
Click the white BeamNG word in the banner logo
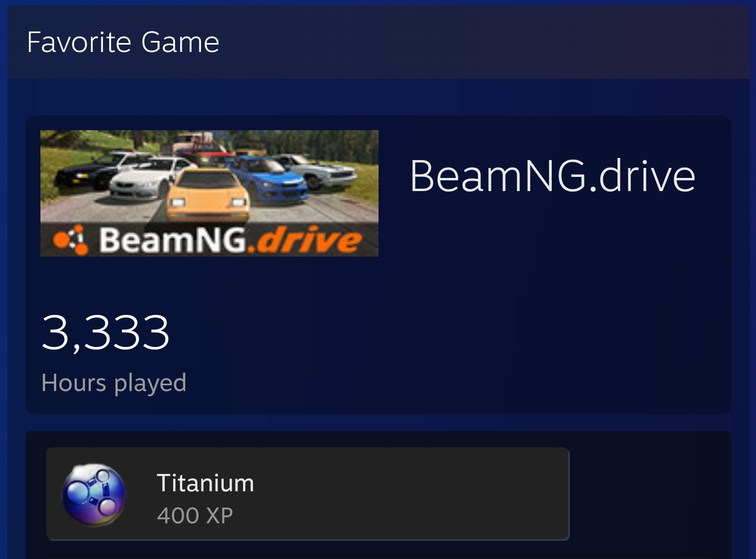click(x=173, y=240)
